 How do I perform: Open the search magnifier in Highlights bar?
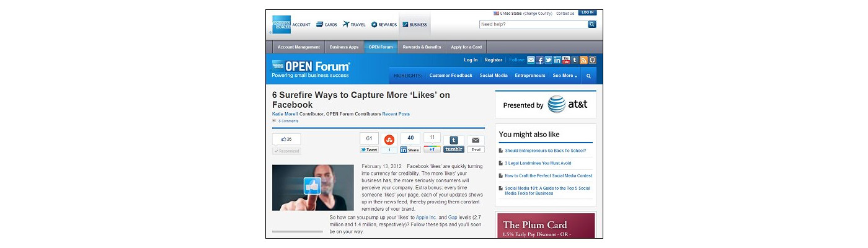(x=588, y=76)
